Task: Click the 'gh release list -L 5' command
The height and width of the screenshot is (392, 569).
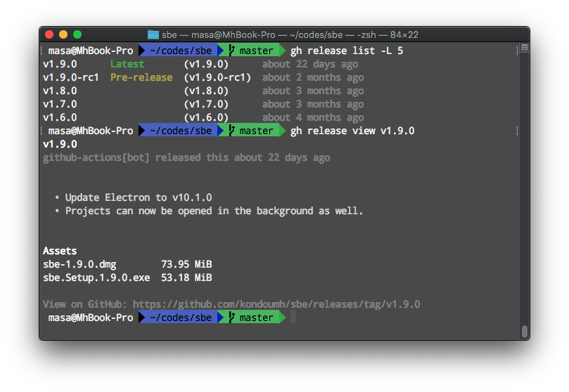Action: 347,51
